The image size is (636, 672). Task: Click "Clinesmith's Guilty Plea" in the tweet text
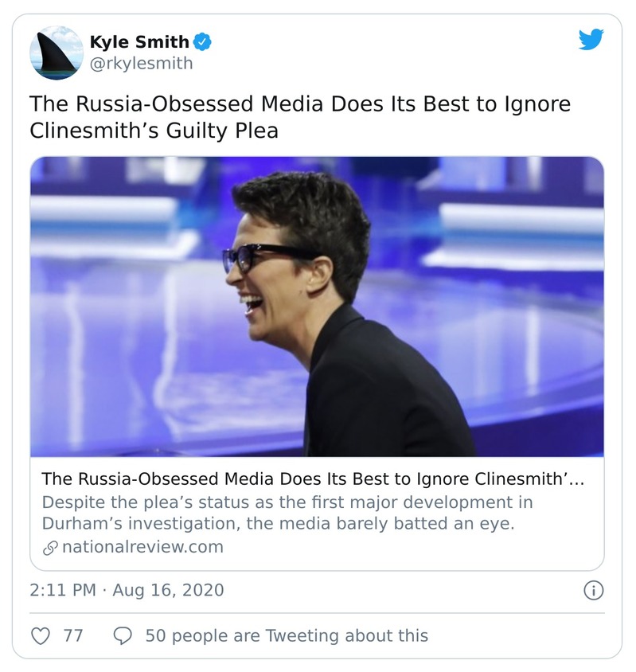(154, 130)
